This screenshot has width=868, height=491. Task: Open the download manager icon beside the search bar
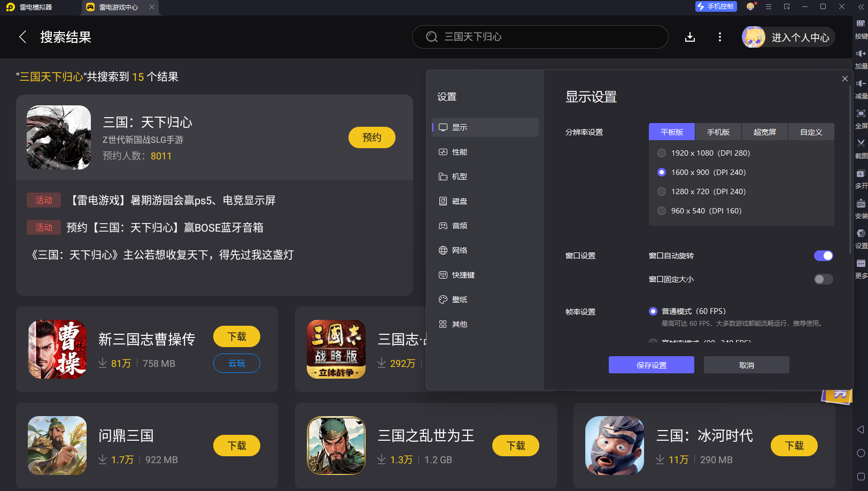pyautogui.click(x=690, y=37)
